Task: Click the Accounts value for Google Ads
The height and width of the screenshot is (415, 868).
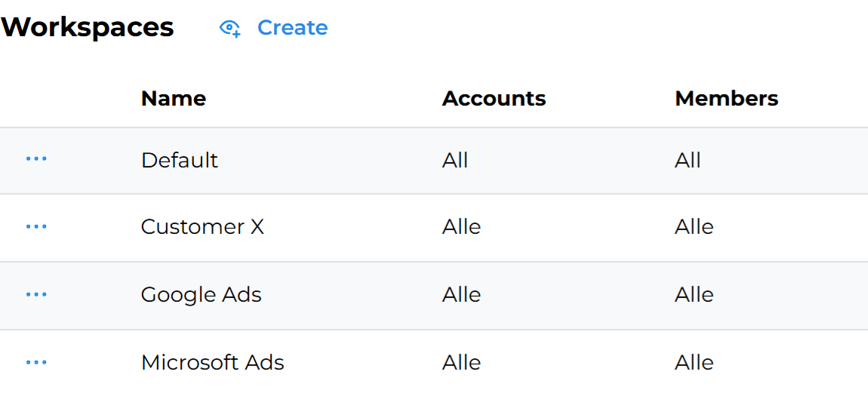Action: (x=461, y=294)
